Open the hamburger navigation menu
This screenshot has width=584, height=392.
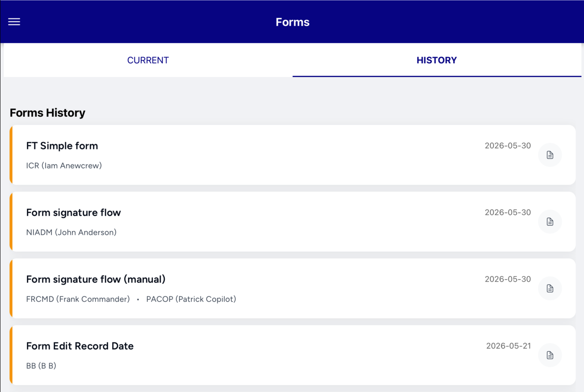(x=14, y=22)
